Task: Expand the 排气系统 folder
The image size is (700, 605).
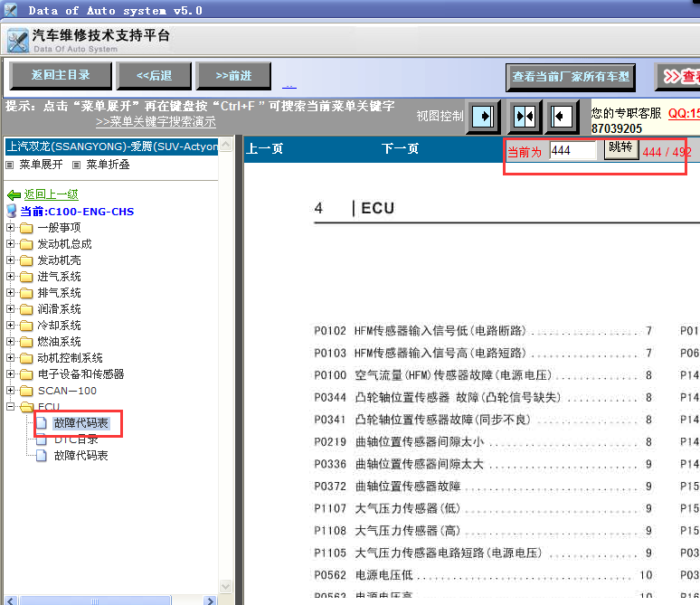Action: 10,293
